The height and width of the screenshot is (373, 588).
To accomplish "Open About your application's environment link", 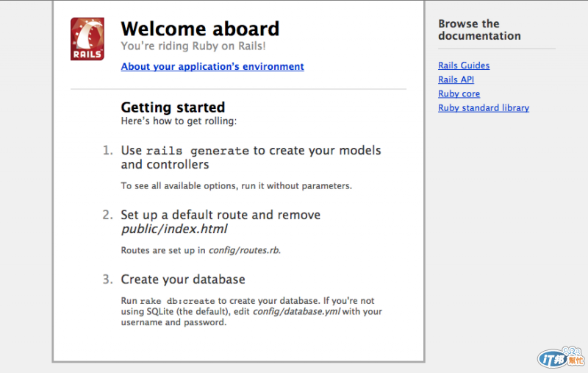I will 212,66.
